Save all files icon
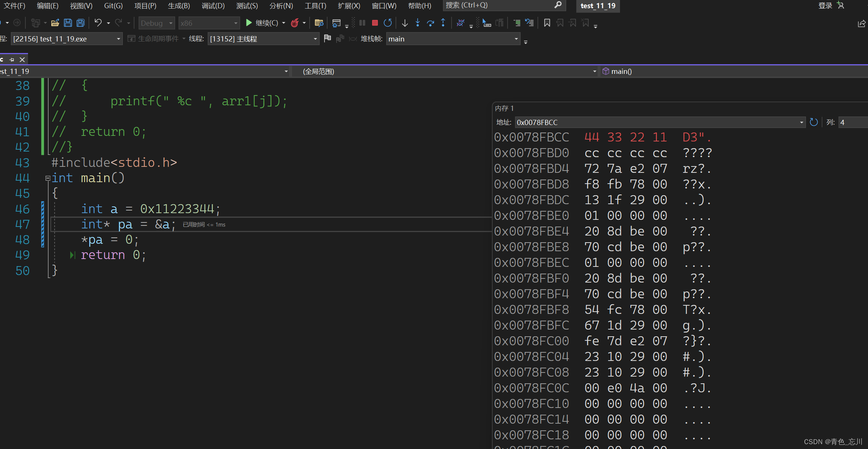868x449 pixels. 80,23
